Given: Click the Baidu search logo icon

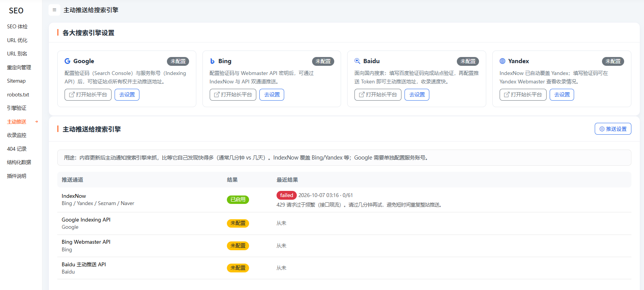Looking at the screenshot, I should [x=358, y=61].
